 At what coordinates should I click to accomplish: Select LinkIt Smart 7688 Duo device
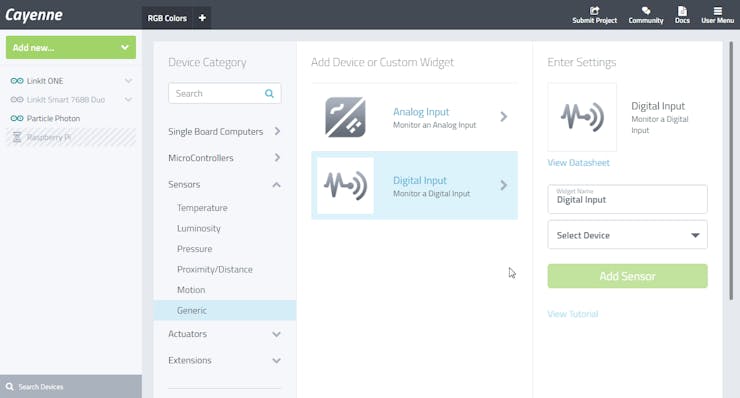(x=66, y=100)
